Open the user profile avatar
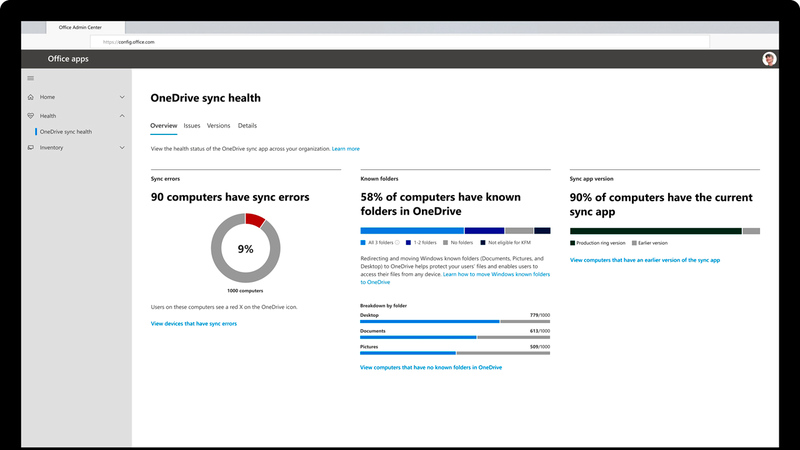The image size is (800, 450). click(x=769, y=59)
